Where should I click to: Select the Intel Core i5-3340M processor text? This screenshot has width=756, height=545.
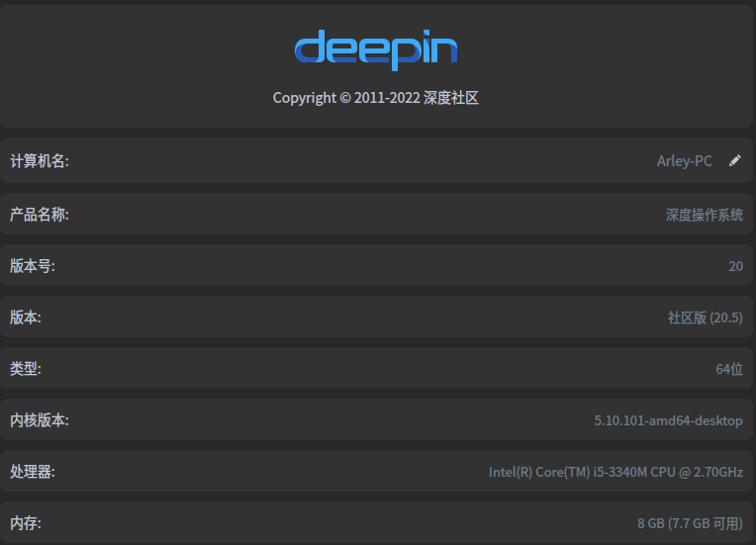(x=615, y=472)
